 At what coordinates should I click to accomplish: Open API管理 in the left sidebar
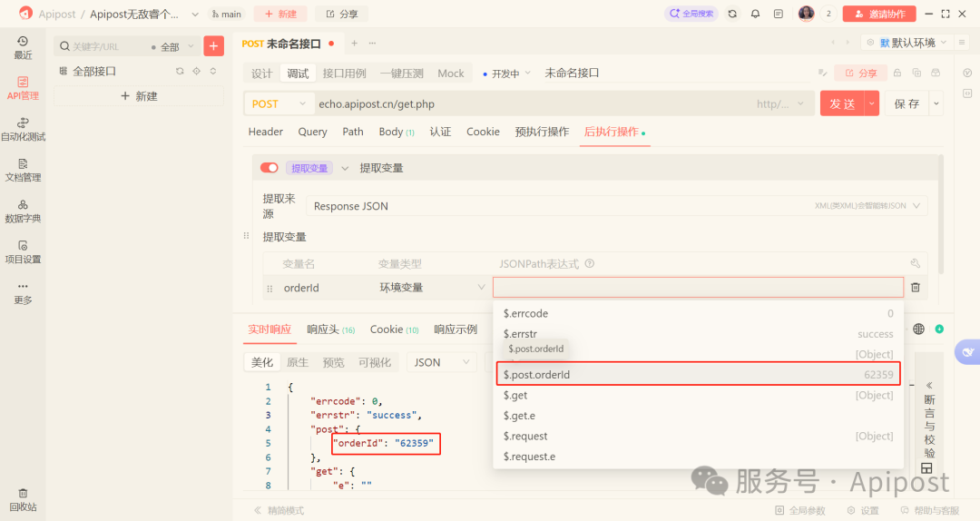[x=23, y=88]
